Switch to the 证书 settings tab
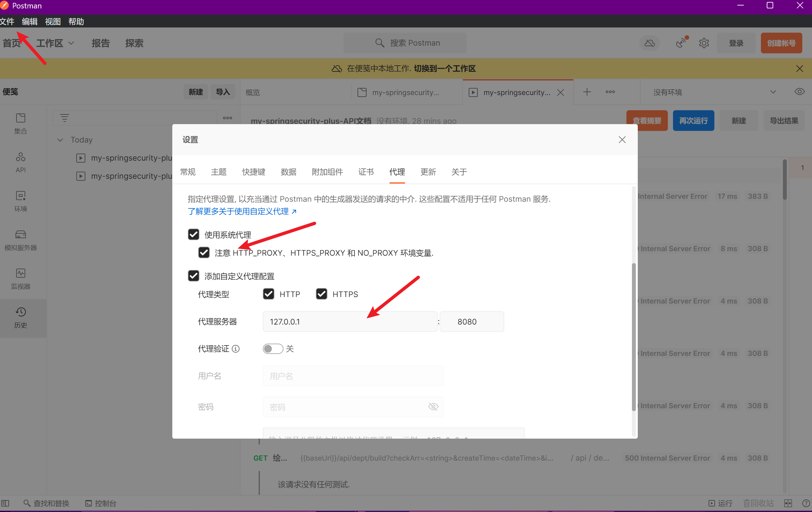Viewport: 812px width, 512px height. coord(366,172)
